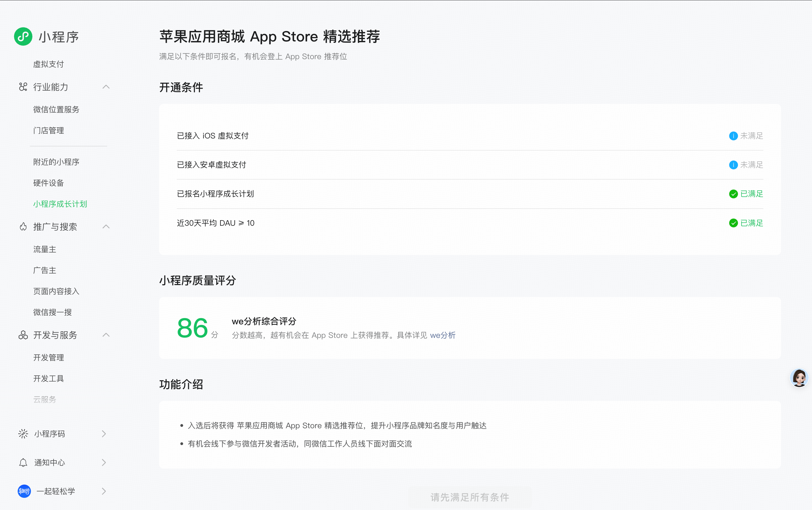Click the 开发与服务 section label
The image size is (812, 510).
[x=55, y=335]
